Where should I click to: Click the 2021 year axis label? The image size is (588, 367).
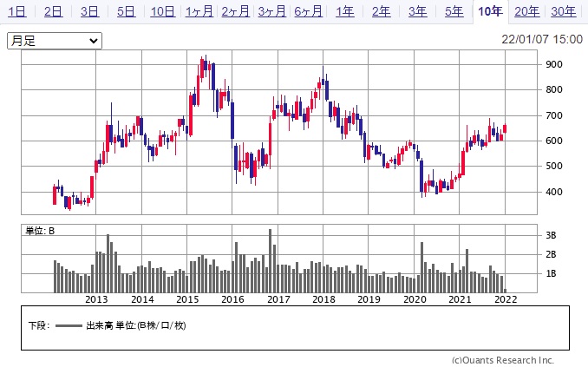click(x=460, y=299)
